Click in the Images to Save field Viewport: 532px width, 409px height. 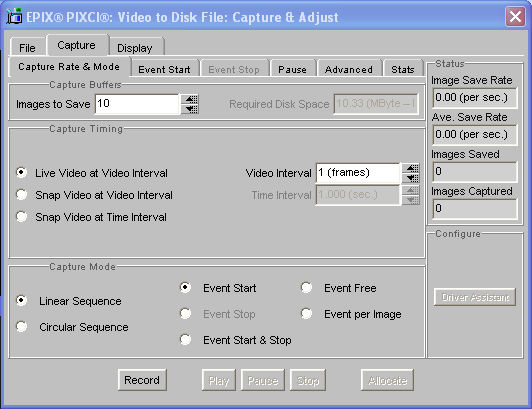[137, 104]
